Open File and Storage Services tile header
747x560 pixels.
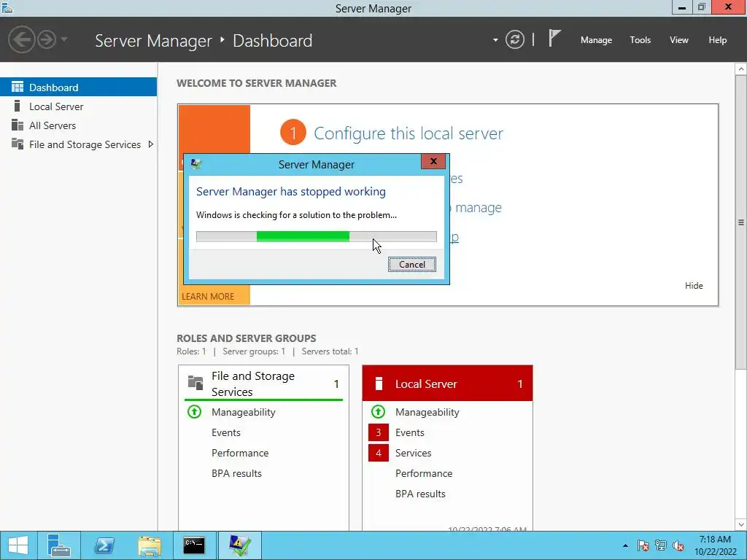click(263, 384)
